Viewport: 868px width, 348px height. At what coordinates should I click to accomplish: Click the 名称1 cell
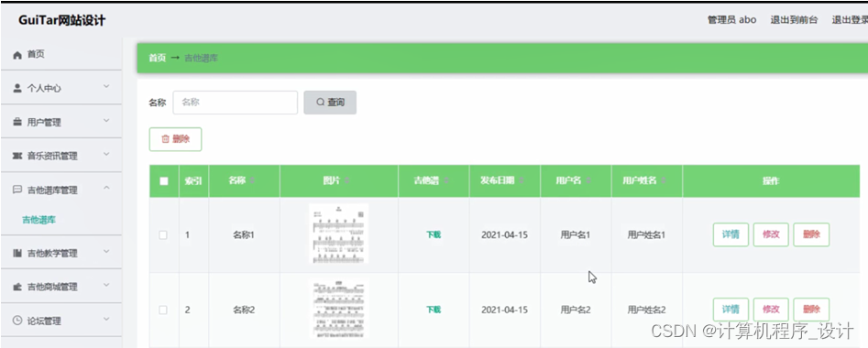click(x=244, y=235)
